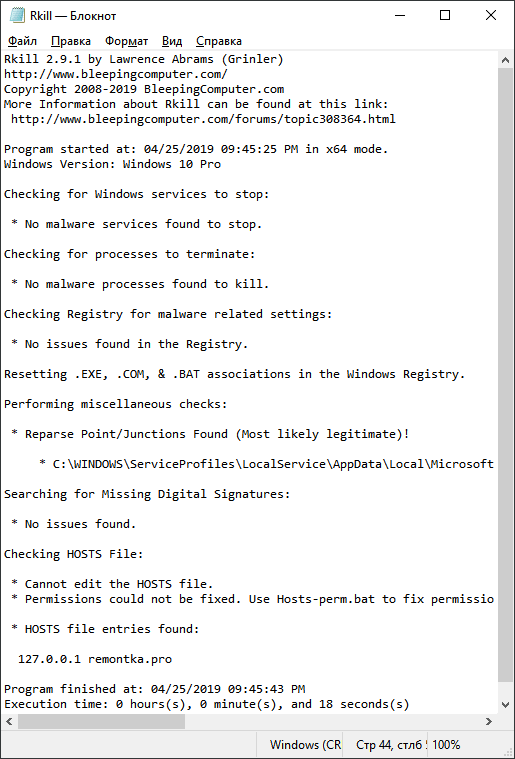
Task: Click the vertical scrollbar down arrow
Action: pyautogui.click(x=506, y=704)
